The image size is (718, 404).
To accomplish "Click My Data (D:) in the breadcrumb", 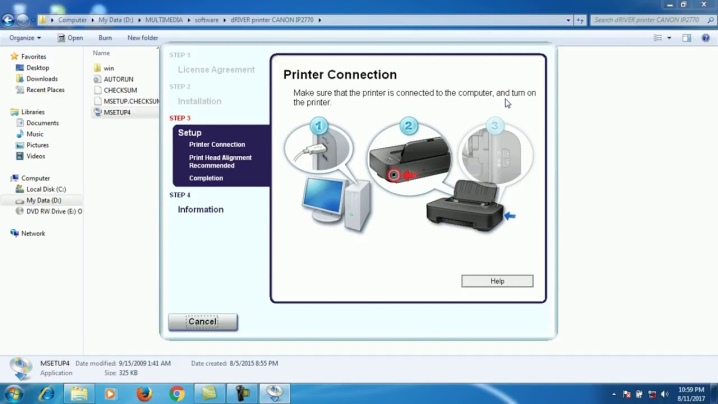I will click(115, 20).
